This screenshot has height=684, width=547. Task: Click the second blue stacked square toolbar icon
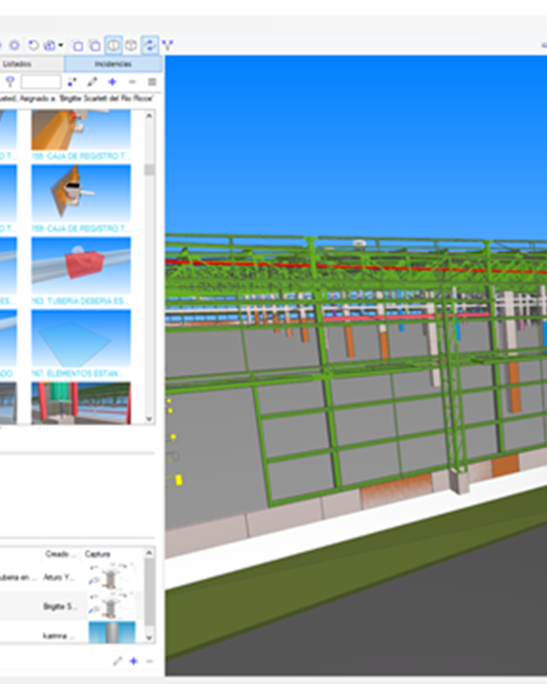tap(95, 45)
